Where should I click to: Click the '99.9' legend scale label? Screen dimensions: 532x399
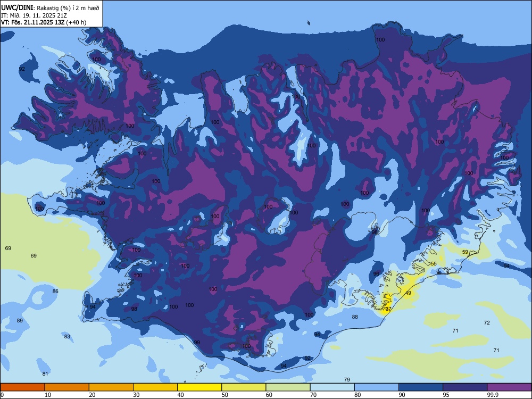pyautogui.click(x=493, y=395)
